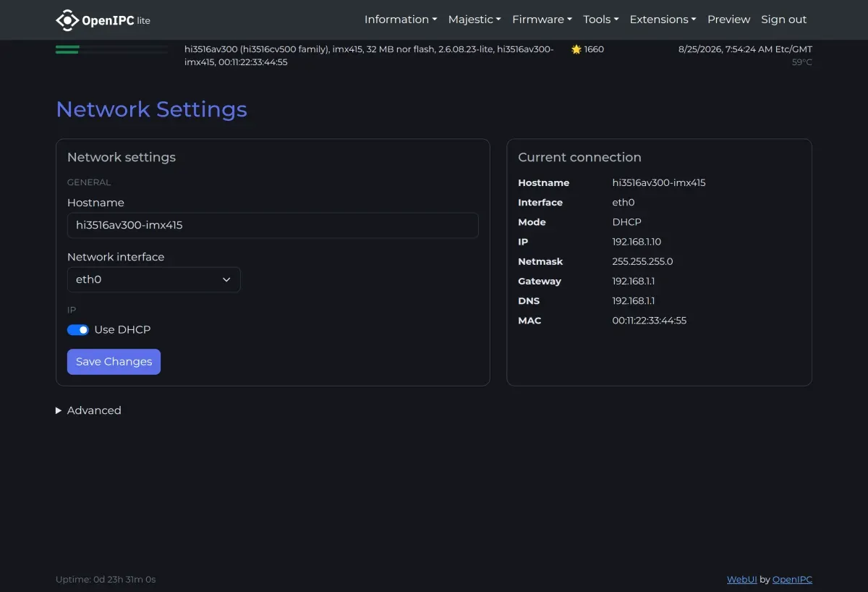Follow the OpenIPC footer link
The width and height of the screenshot is (868, 592).
(792, 580)
